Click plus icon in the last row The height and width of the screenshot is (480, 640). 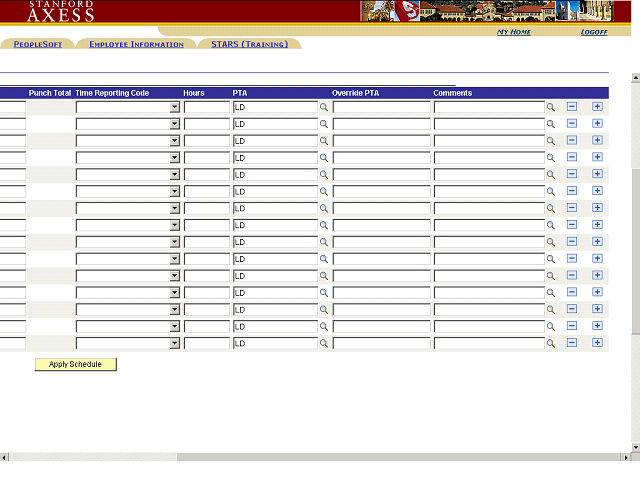pos(597,342)
